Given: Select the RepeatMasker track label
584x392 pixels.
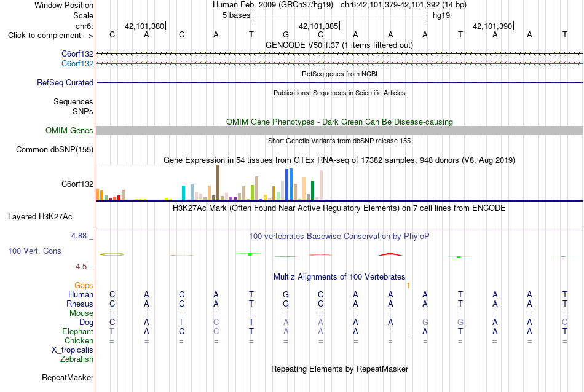Looking at the screenshot, I should tap(68, 377).
